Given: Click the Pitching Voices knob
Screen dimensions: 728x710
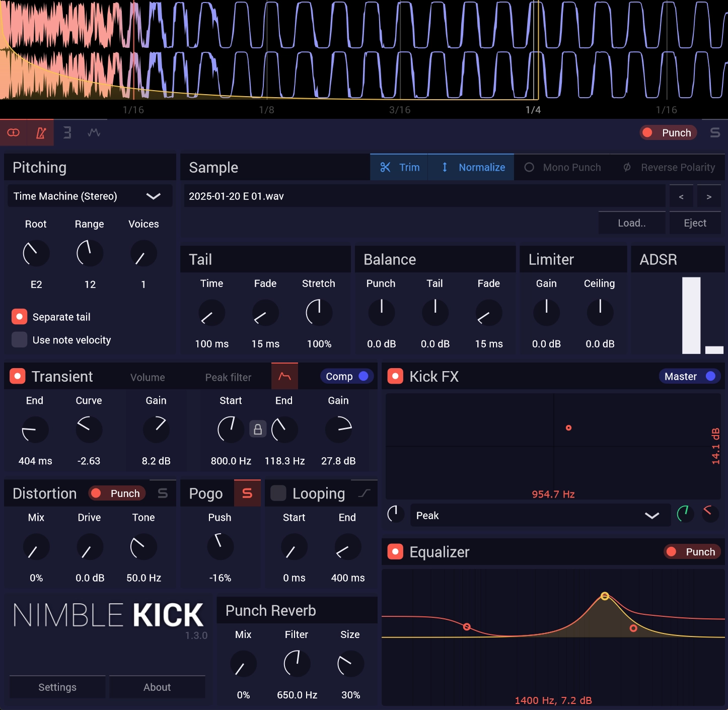Looking at the screenshot, I should [143, 253].
